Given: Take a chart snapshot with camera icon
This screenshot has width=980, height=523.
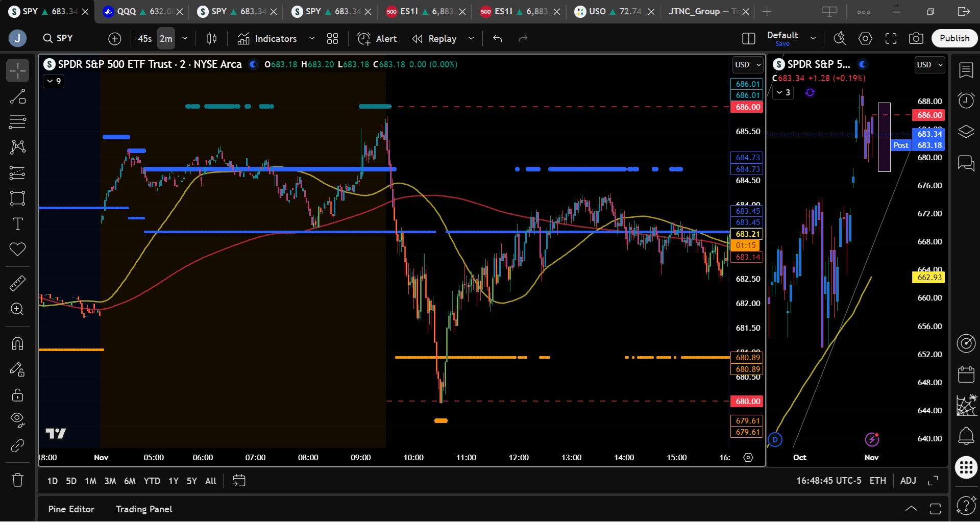Looking at the screenshot, I should pos(916,38).
